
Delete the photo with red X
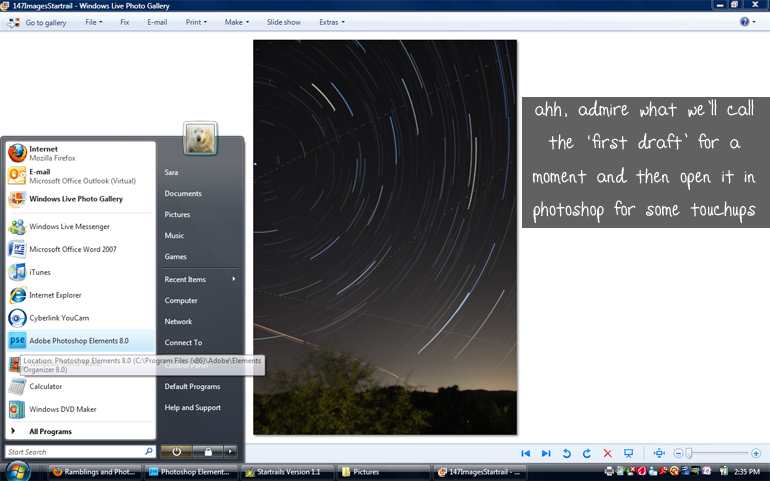click(x=607, y=453)
